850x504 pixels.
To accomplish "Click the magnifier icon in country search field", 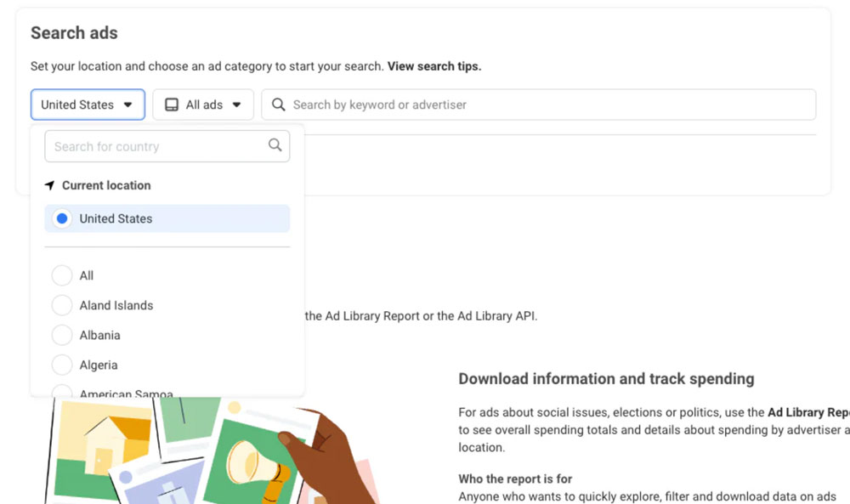I will (x=275, y=145).
